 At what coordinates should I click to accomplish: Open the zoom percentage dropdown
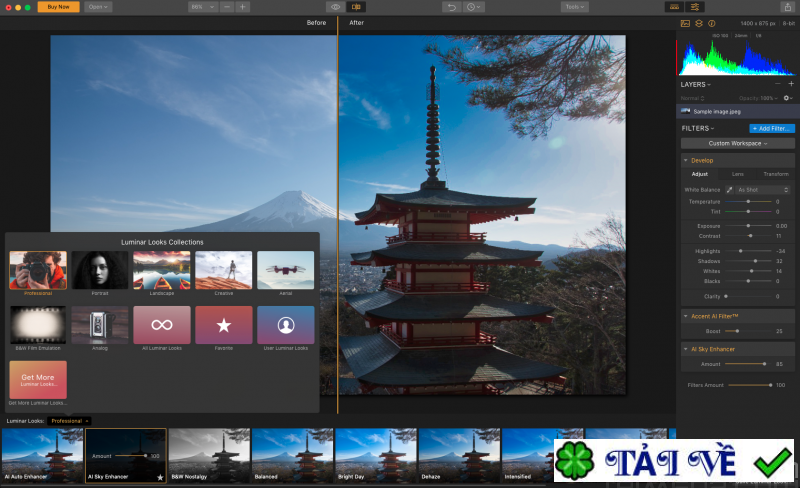(203, 7)
